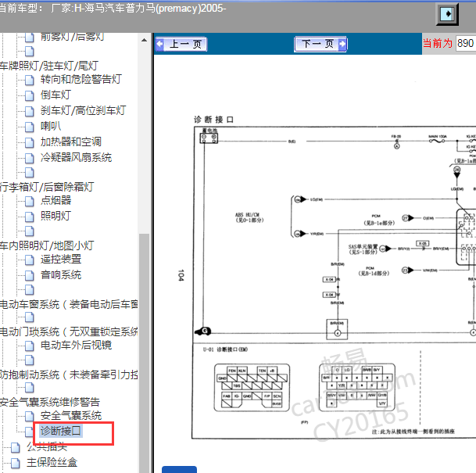This screenshot has width=476, height=473.
Task: Click the 诊断接口 wiring diagram title
Action: 213,120
